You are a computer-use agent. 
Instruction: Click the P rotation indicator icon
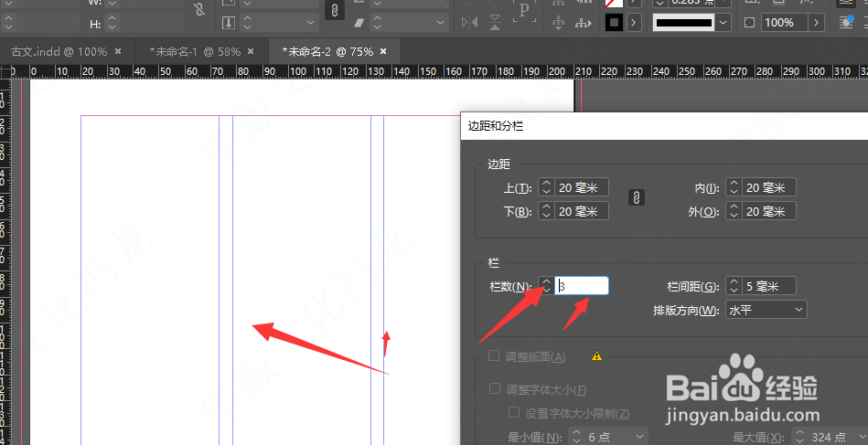pyautogui.click(x=524, y=12)
